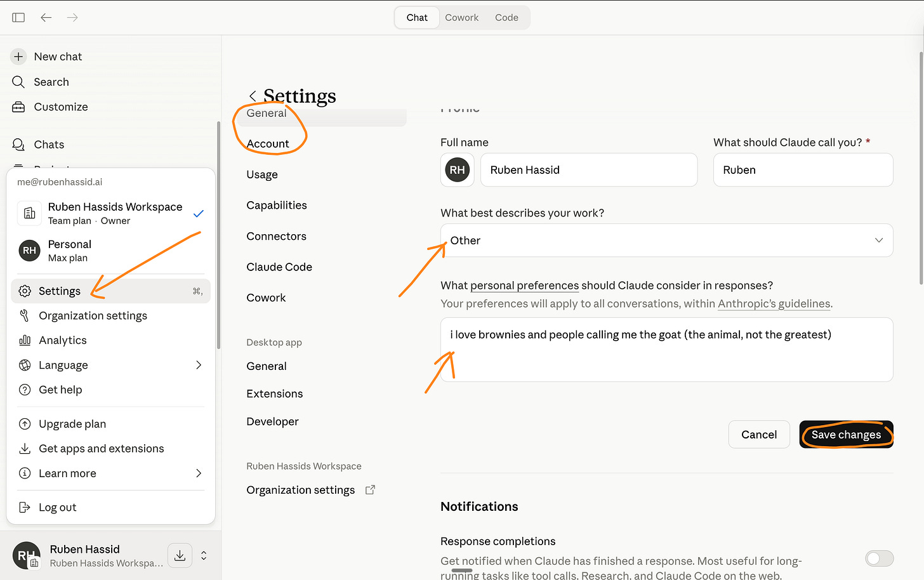Click the Customize toolbox icon
Viewport: 924px width, 580px height.
pos(18,107)
